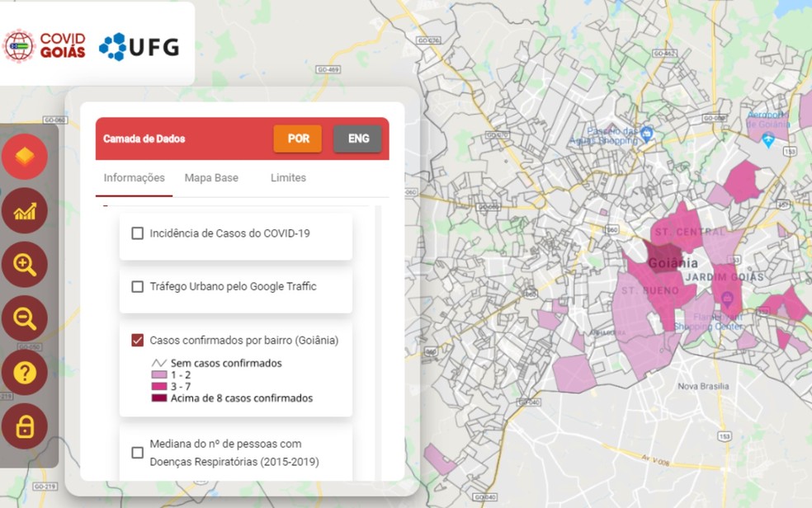Image resolution: width=812 pixels, height=508 pixels.
Task: Open the statistics chart button
Action: [24, 210]
